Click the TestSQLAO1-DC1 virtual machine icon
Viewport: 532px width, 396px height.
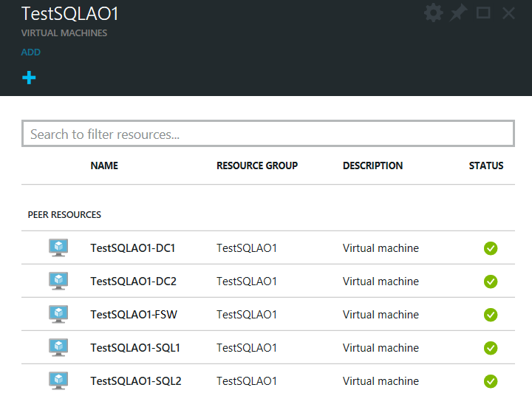click(x=58, y=247)
